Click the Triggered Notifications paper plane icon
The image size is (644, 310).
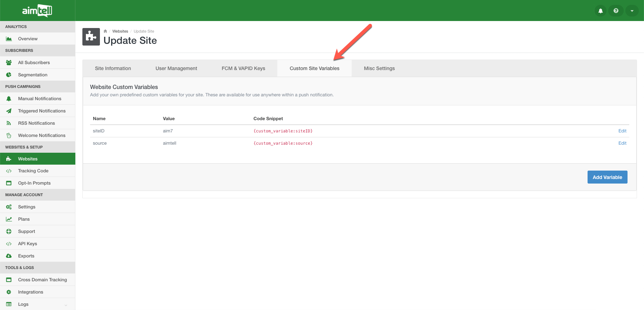point(9,111)
